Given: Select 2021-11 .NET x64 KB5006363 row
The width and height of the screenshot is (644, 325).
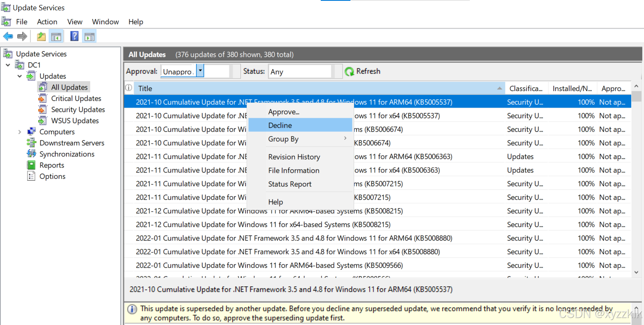Looking at the screenshot, I should (x=378, y=170).
